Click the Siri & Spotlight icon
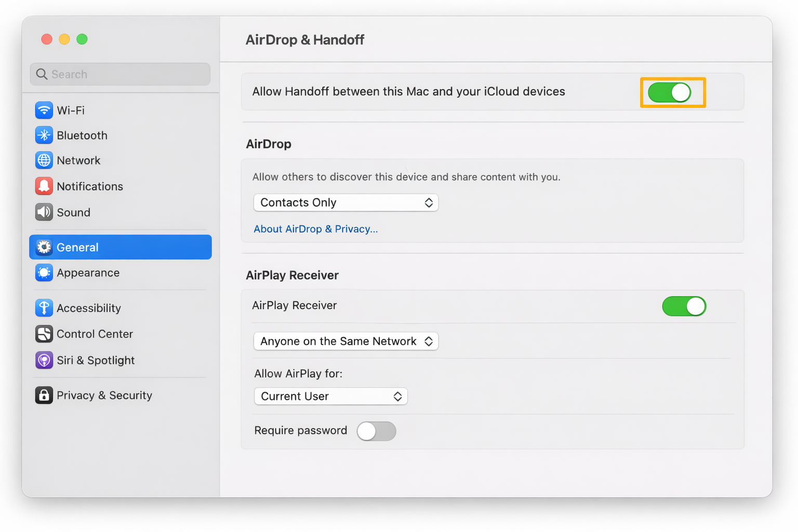798x532 pixels. point(44,360)
